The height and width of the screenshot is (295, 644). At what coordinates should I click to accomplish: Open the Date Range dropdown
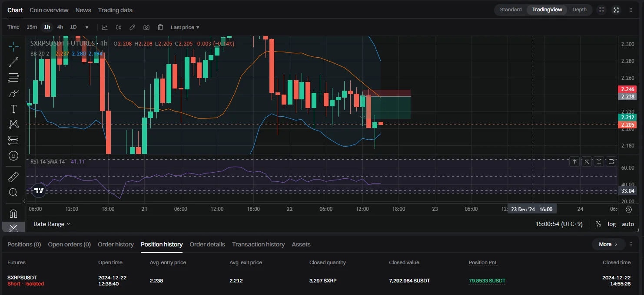52,224
